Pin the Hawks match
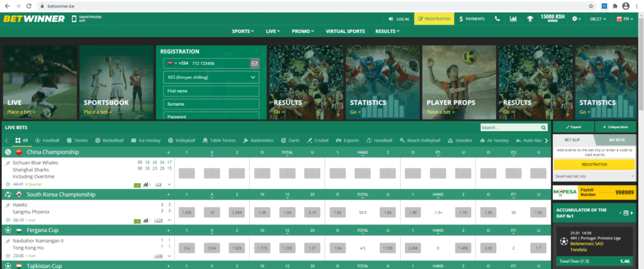The height and width of the screenshot is (269, 644). (x=8, y=205)
